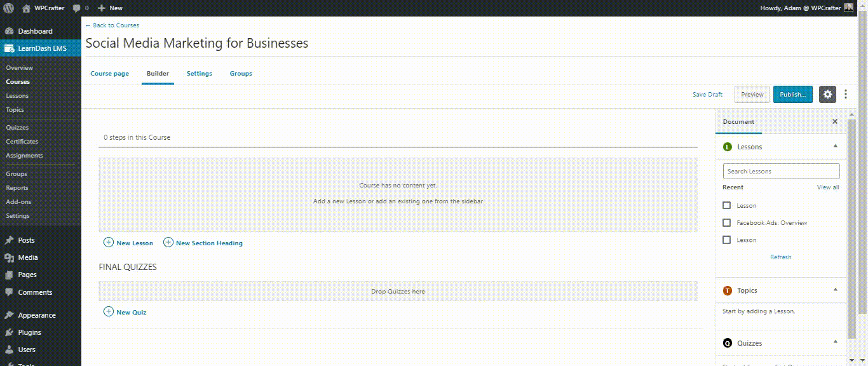
Task: Open Assignments in LearnDash submenu
Action: (x=25, y=156)
